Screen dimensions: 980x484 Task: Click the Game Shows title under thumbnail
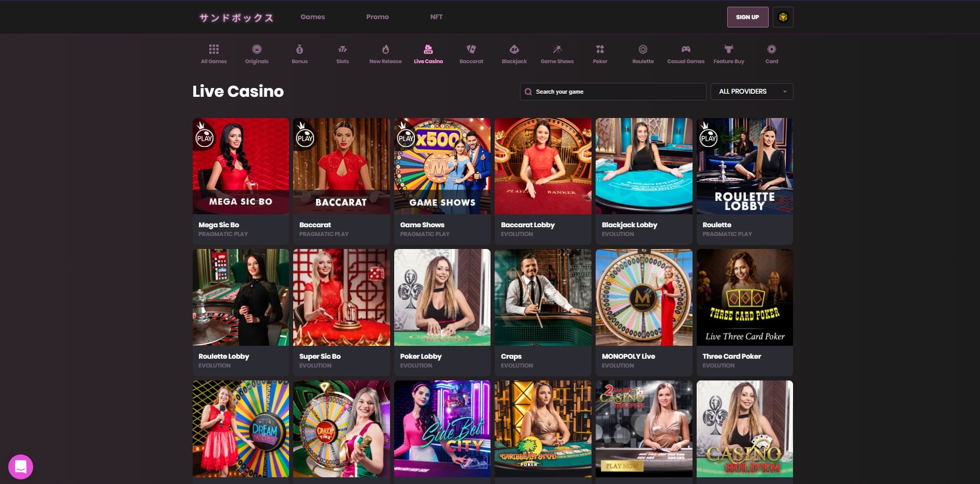coord(422,225)
